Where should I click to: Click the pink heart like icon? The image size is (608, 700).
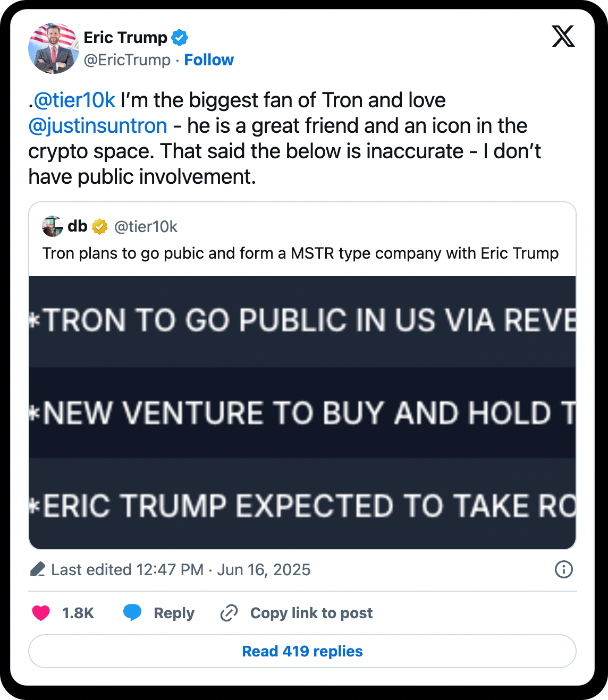point(41,613)
